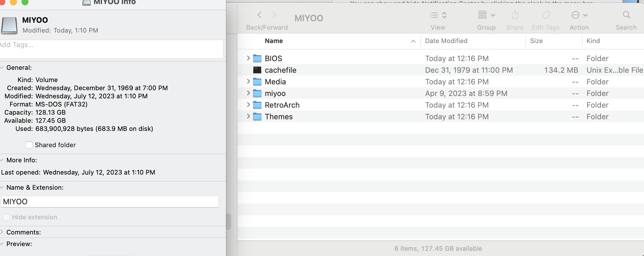644x256 pixels.
Task: Select the Themes folder icon
Action: 257,117
